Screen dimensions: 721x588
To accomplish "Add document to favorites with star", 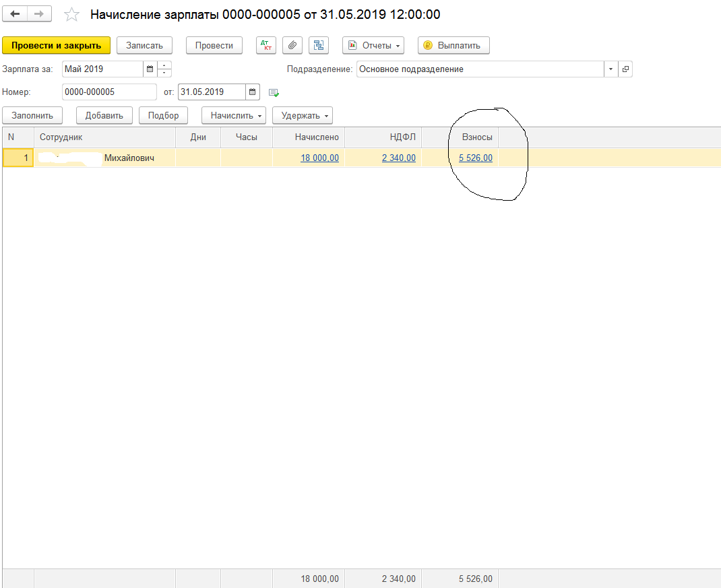I will 71,15.
